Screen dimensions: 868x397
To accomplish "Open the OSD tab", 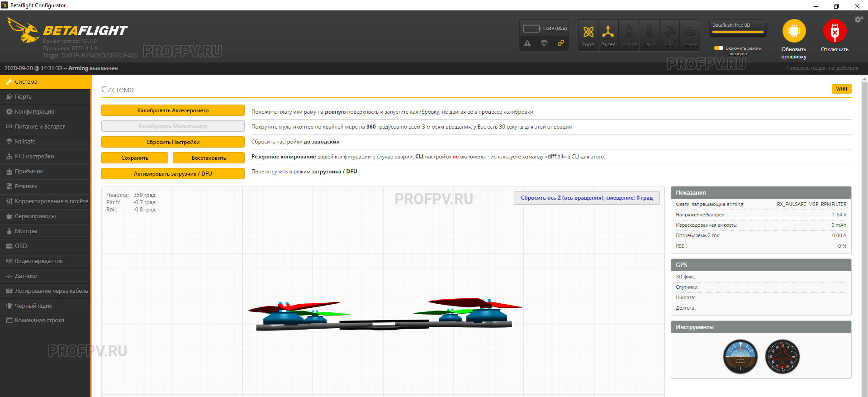I will click(45, 246).
